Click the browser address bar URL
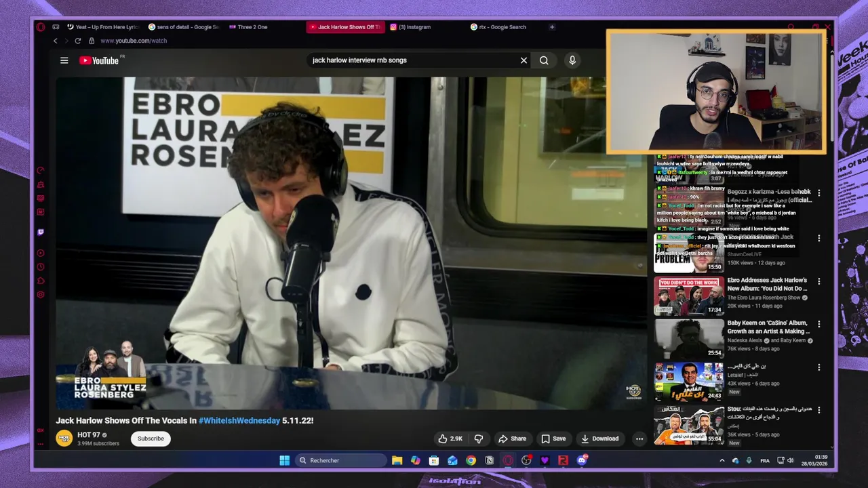 coord(134,41)
